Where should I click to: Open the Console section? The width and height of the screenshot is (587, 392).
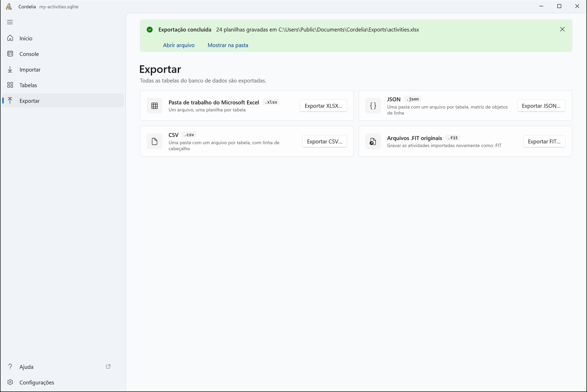63,54
